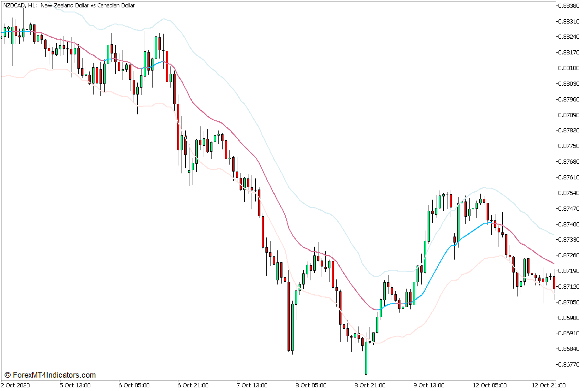This screenshot has height=391, width=588.
Task: Click the 0.86770 price axis label
Action: point(568,364)
